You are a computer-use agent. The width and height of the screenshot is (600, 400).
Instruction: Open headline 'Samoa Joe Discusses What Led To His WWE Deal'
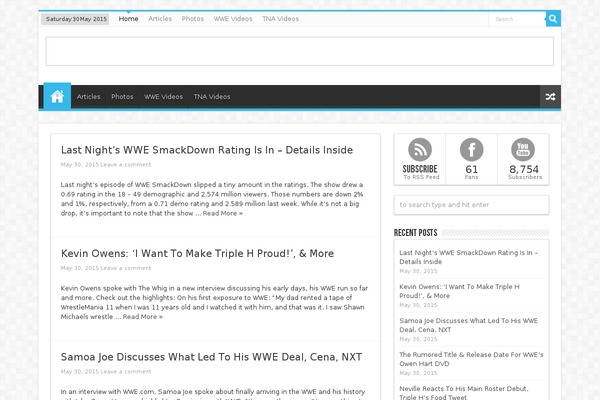point(211,357)
